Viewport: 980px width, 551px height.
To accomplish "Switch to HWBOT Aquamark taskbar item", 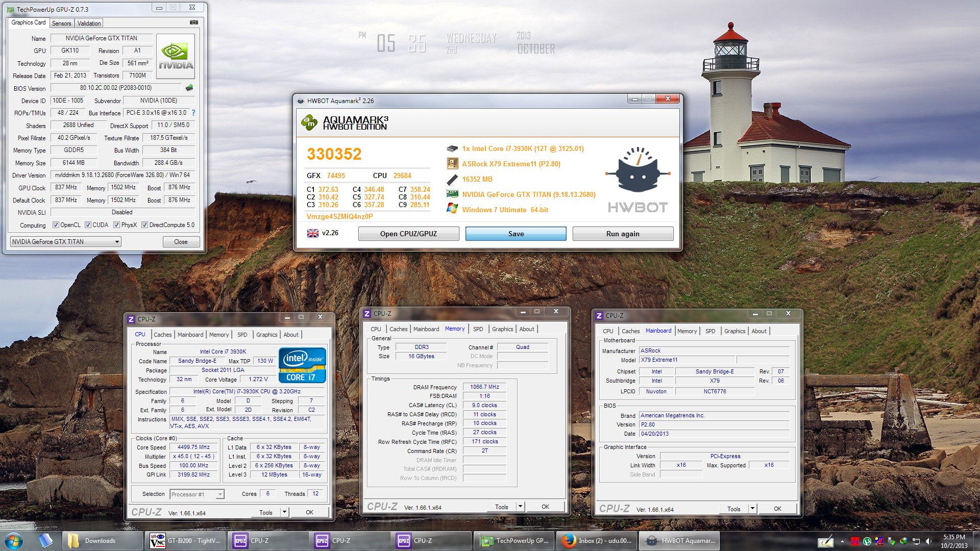I will [678, 541].
